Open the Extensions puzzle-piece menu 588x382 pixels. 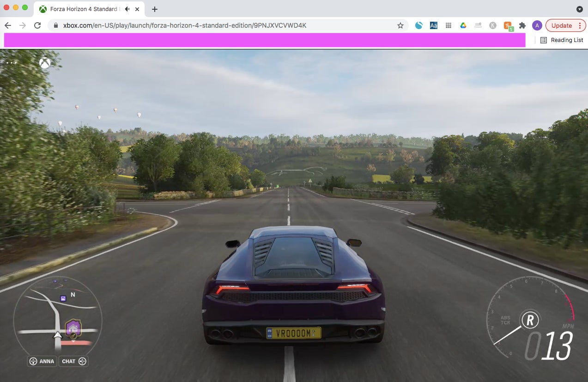click(x=522, y=25)
